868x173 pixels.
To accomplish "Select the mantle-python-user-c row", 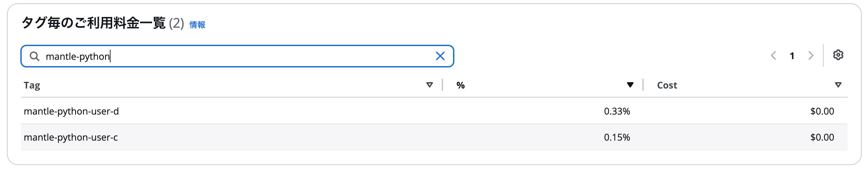I will 434,137.
